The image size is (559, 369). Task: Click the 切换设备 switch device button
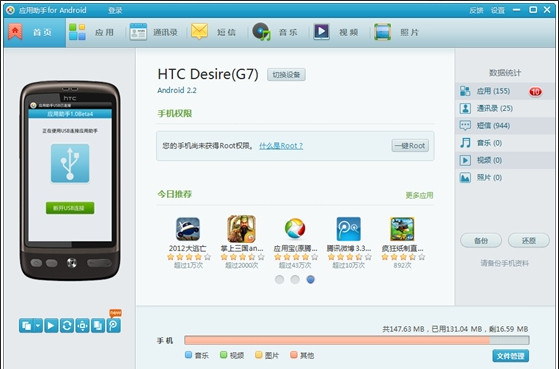286,75
